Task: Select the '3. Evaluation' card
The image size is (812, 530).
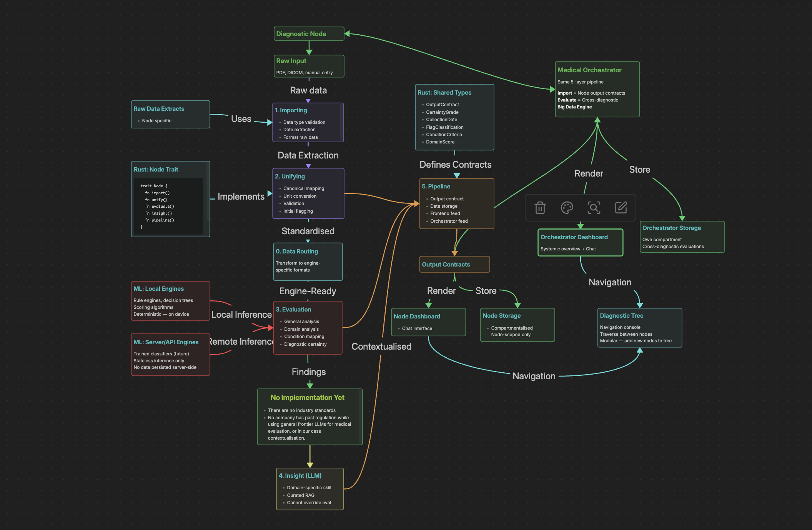Action: (x=308, y=327)
